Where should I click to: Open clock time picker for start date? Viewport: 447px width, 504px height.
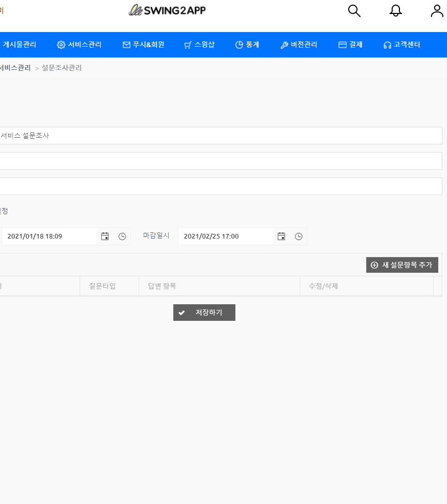(x=122, y=236)
